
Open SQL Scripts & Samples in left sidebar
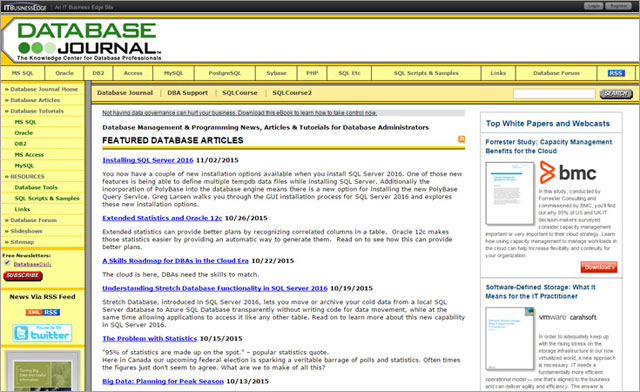[47, 198]
